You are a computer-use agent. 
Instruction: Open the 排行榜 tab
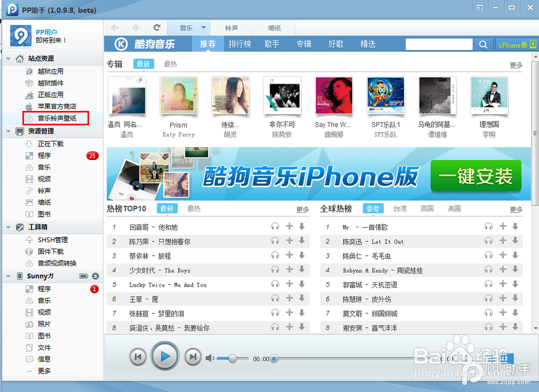coord(239,44)
